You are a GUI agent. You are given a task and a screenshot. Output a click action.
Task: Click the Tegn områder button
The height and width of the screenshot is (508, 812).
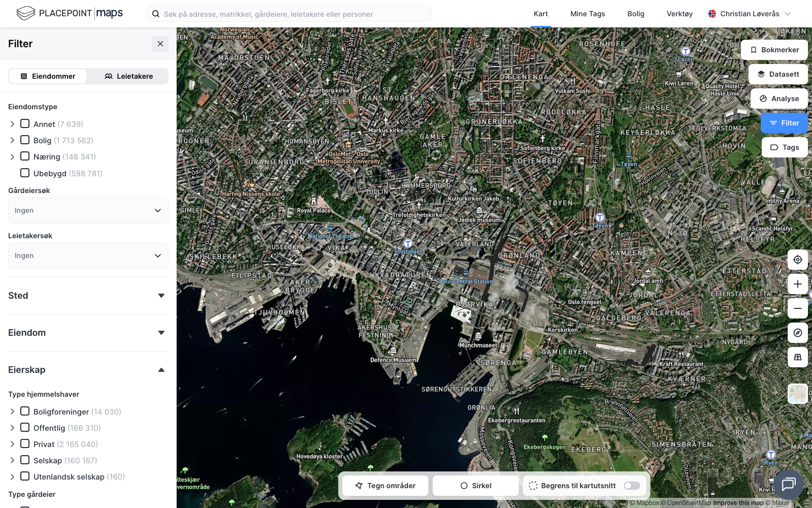click(x=385, y=486)
